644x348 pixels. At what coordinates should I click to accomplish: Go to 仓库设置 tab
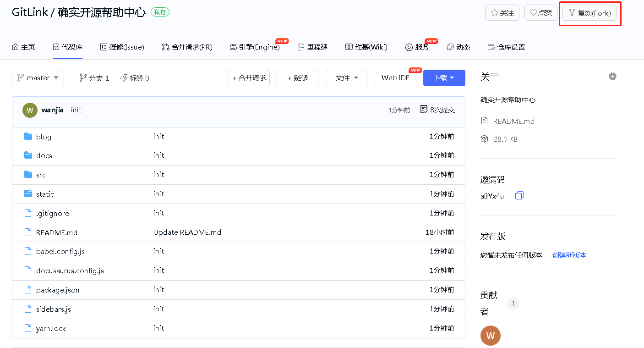point(506,47)
